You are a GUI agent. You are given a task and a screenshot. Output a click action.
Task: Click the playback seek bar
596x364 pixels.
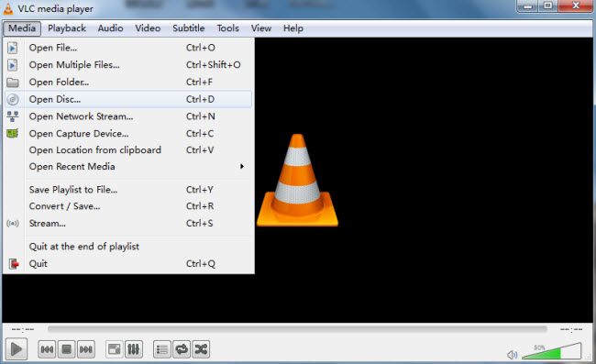(297, 329)
